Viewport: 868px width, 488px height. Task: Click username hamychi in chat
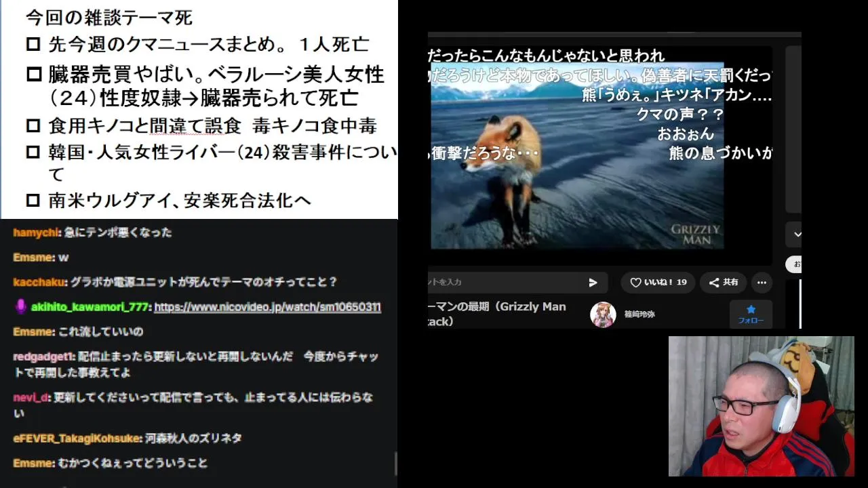point(37,232)
